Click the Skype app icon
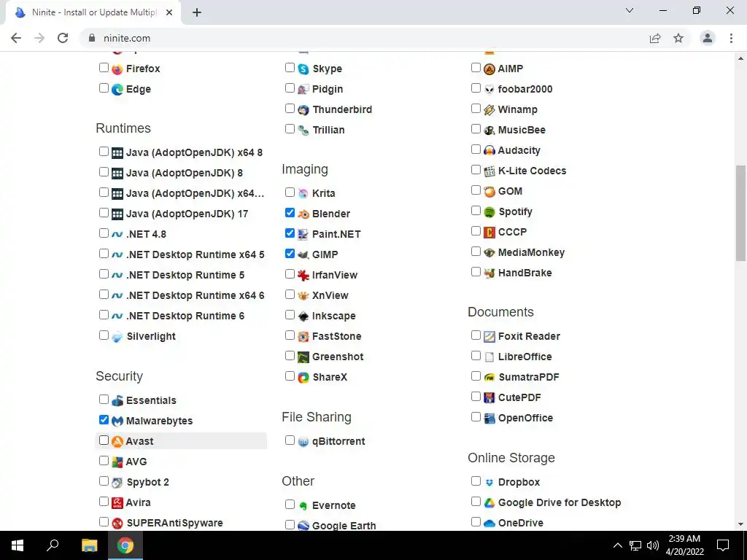Viewport: 747px width, 560px height. 303,69
